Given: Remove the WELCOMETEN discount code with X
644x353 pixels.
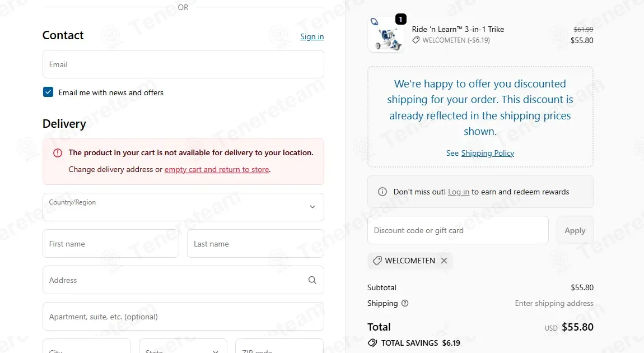Looking at the screenshot, I should pyautogui.click(x=444, y=261).
